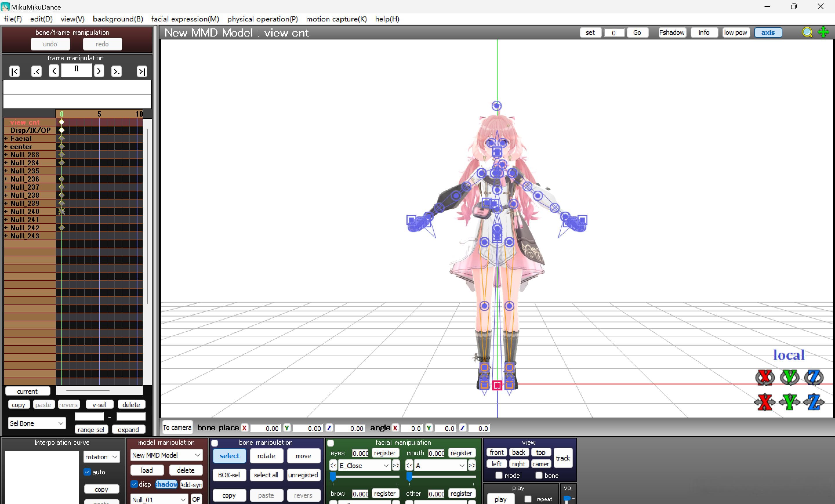Viewport: 835px width, 504px height.
Task: Click the view cnt keyframe diamond
Action: [x=62, y=122]
